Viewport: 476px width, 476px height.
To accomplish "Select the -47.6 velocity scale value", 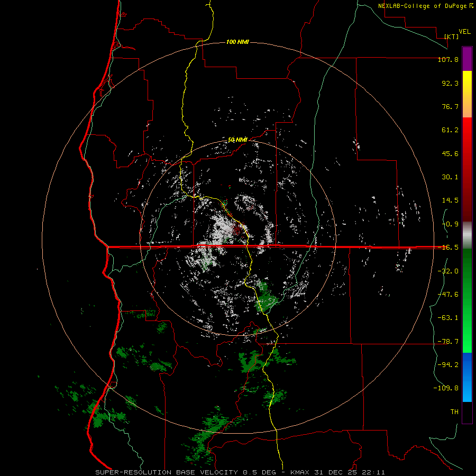I will pos(448,295).
